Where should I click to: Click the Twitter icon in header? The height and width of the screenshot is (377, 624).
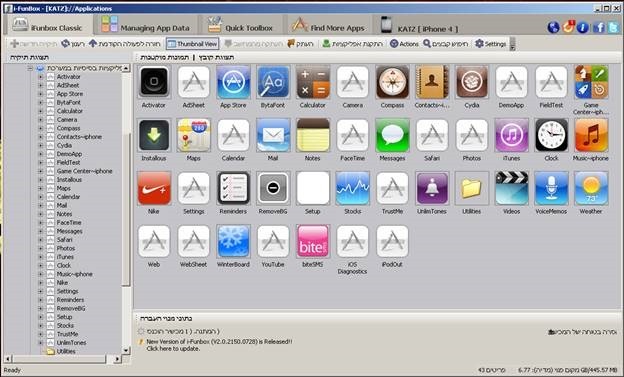pyautogui.click(x=613, y=27)
